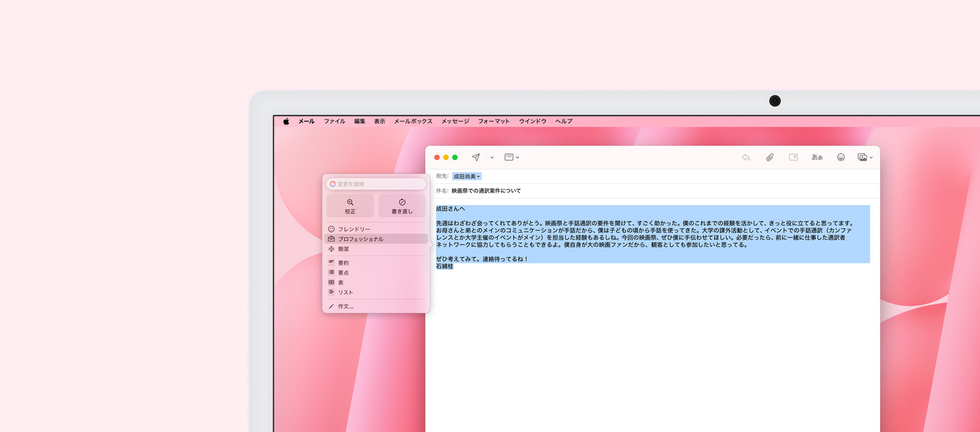
Task: Click the send message paper plane icon
Action: click(x=476, y=158)
